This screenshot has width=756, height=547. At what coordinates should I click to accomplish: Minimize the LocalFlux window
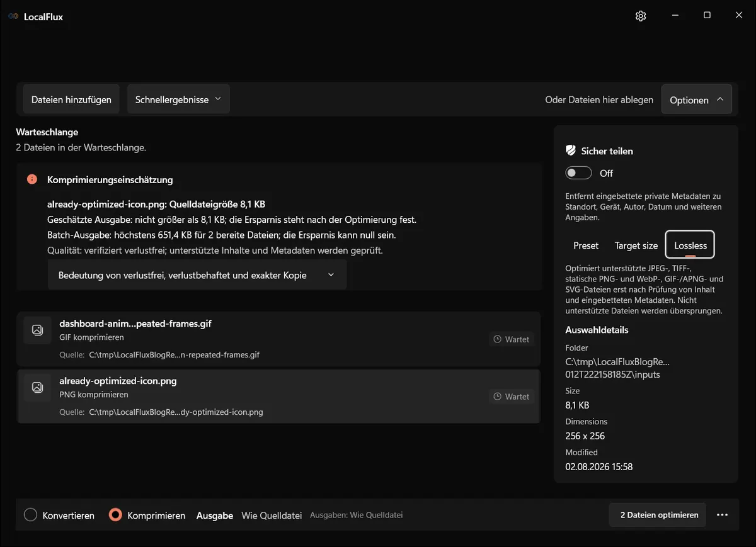(675, 16)
